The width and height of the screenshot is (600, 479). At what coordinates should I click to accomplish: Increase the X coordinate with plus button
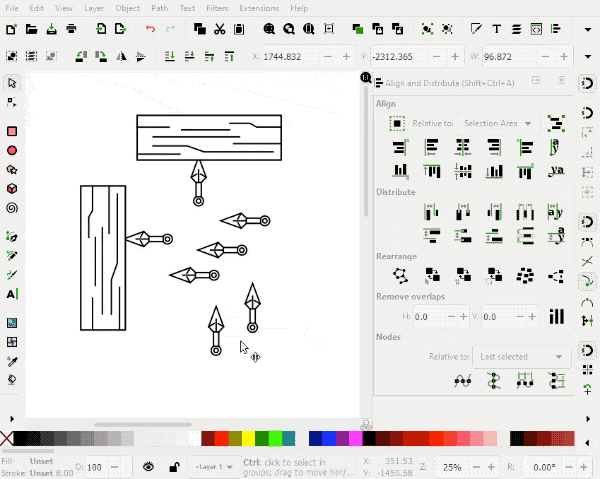tap(346, 56)
